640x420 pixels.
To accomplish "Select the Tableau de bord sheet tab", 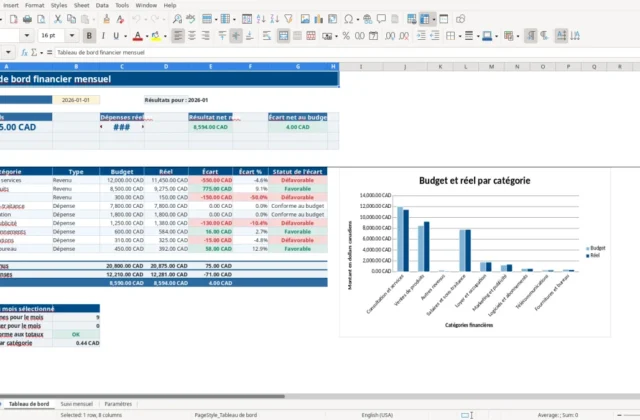I will click(29, 404).
